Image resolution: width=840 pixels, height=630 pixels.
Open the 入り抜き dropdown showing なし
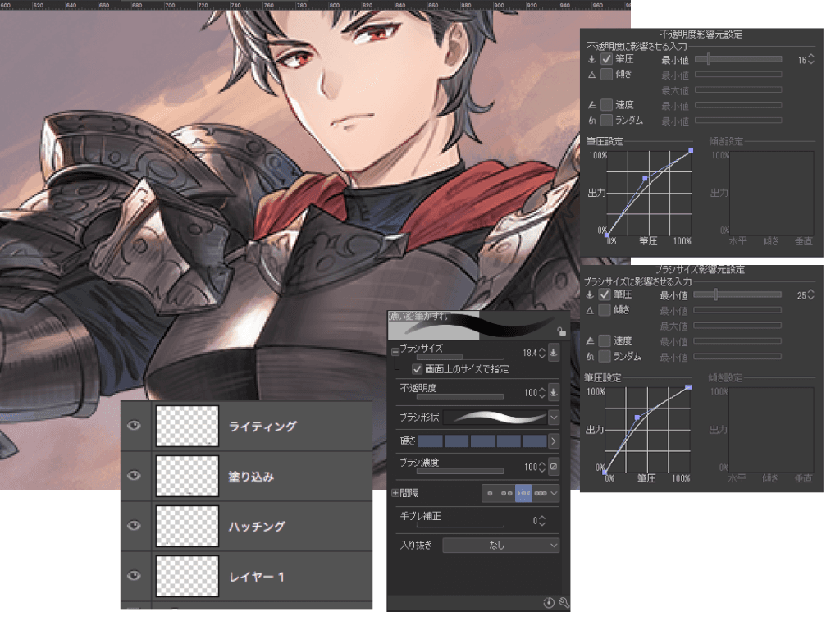pos(501,546)
